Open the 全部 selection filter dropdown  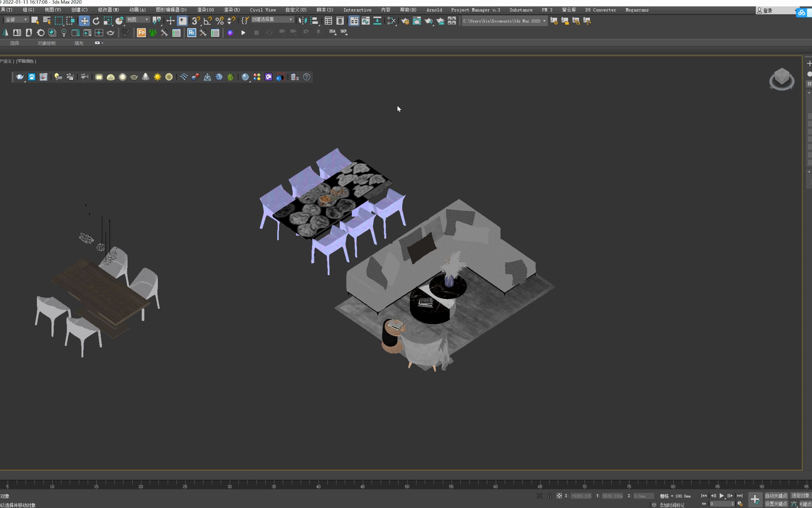point(16,20)
